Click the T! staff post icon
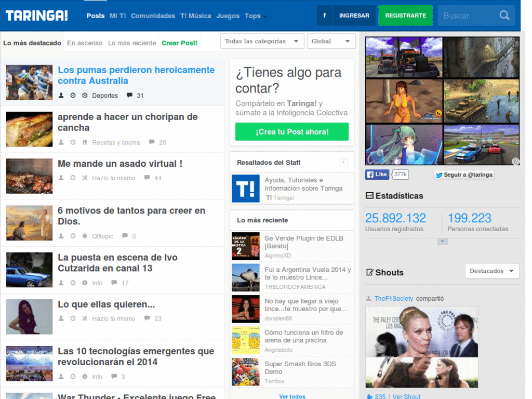 (245, 188)
